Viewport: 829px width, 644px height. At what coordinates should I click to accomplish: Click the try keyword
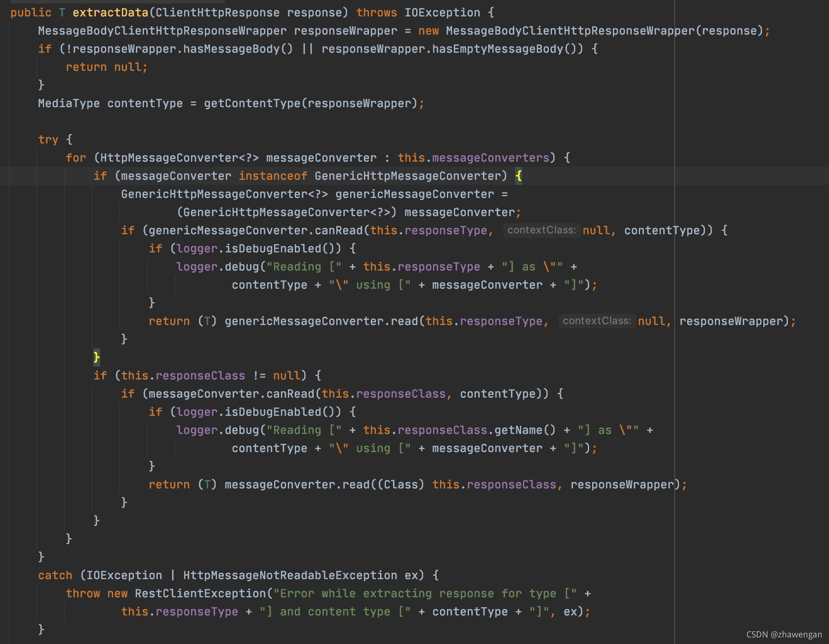48,140
